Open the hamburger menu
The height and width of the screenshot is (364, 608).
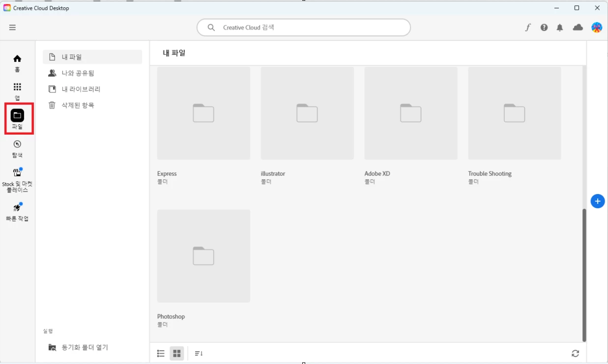click(x=12, y=28)
